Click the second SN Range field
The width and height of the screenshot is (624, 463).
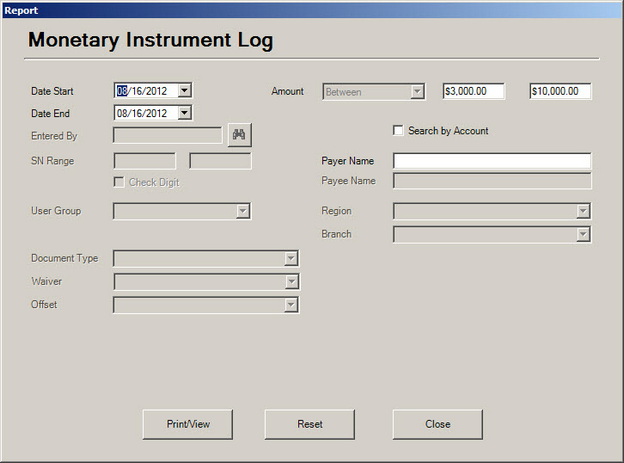(220, 161)
